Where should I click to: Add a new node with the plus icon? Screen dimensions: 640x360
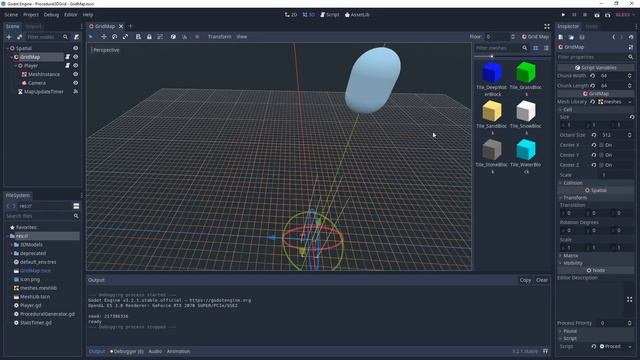(9, 37)
